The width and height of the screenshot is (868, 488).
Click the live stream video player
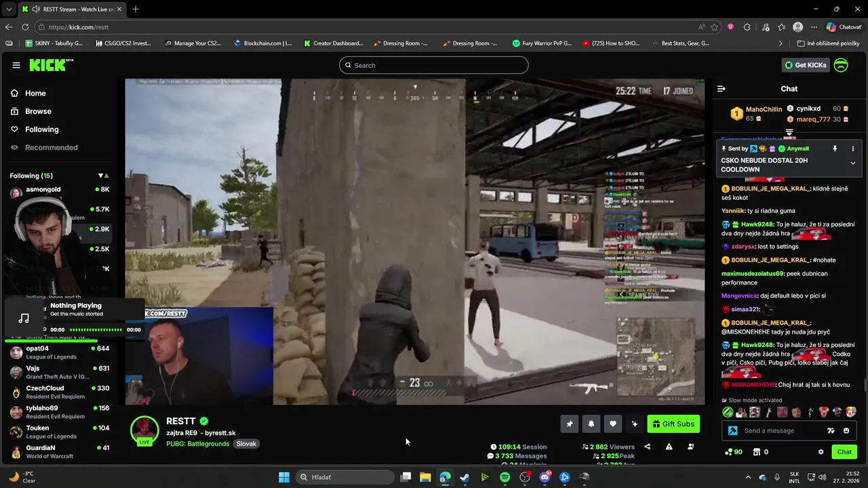pos(415,242)
